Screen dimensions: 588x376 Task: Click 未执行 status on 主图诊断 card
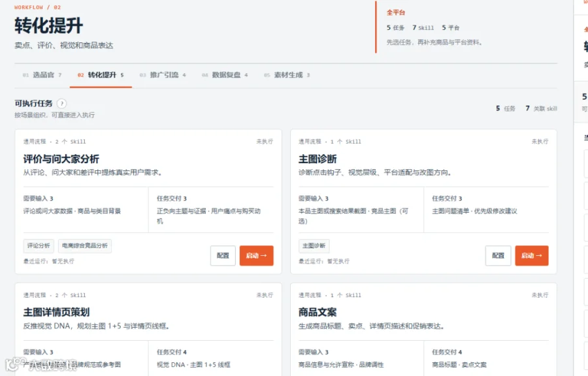click(540, 142)
